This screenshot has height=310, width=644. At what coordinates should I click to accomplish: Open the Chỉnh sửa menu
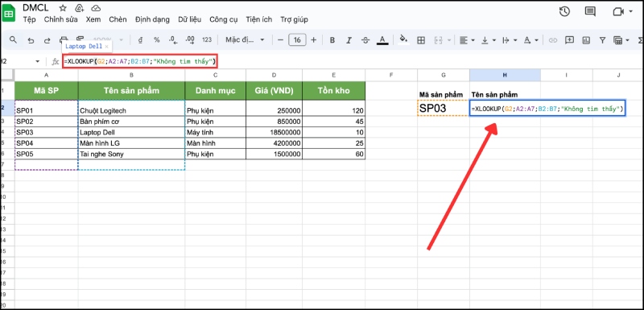[61, 19]
